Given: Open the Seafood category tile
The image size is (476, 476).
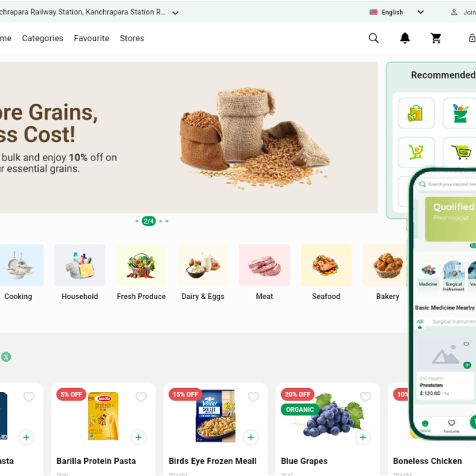Looking at the screenshot, I should pos(326,272).
